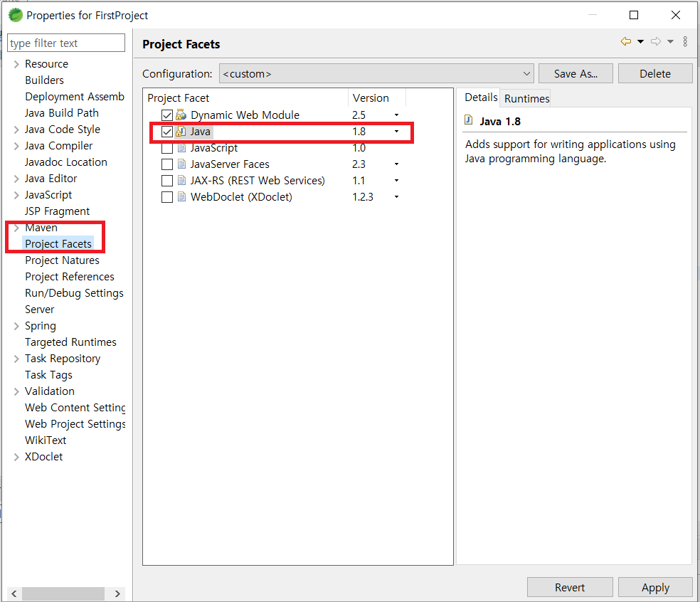Expand the Validation tree node
The image size is (700, 602).
pyautogui.click(x=16, y=391)
